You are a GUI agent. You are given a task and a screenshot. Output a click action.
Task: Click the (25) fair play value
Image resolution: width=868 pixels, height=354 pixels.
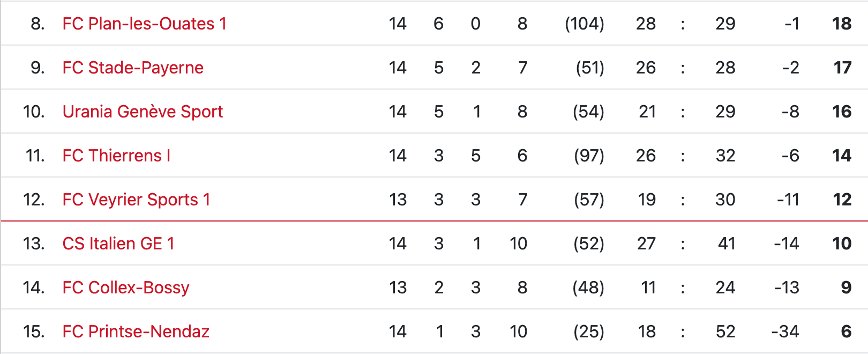[589, 331]
